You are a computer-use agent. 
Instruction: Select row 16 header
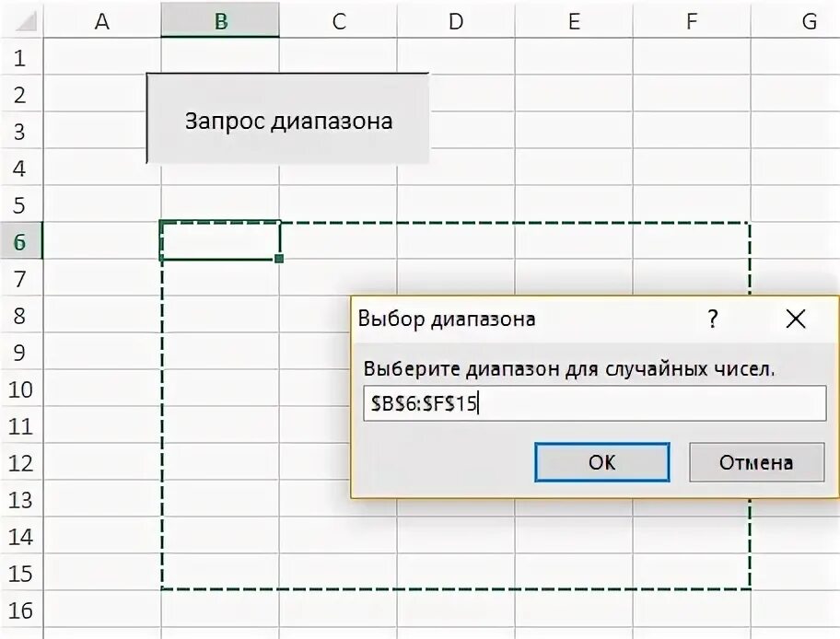coord(20,610)
